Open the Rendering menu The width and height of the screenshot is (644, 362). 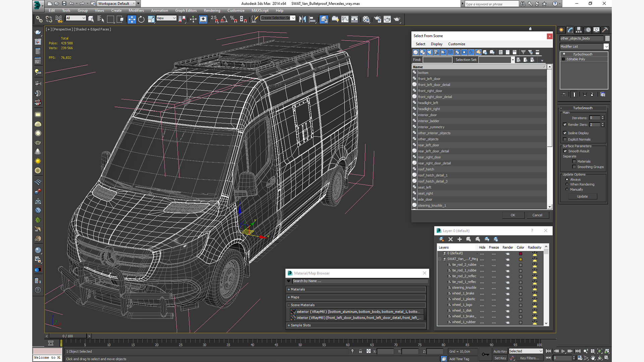212,11
